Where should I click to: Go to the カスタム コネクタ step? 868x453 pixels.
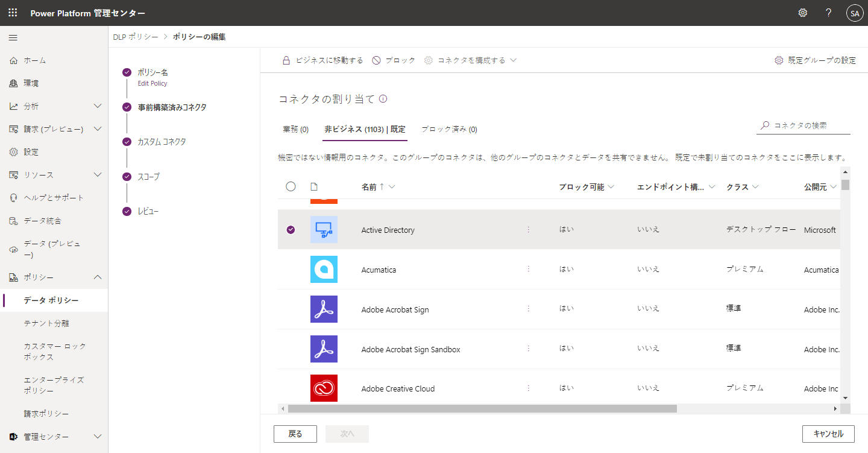[162, 142]
